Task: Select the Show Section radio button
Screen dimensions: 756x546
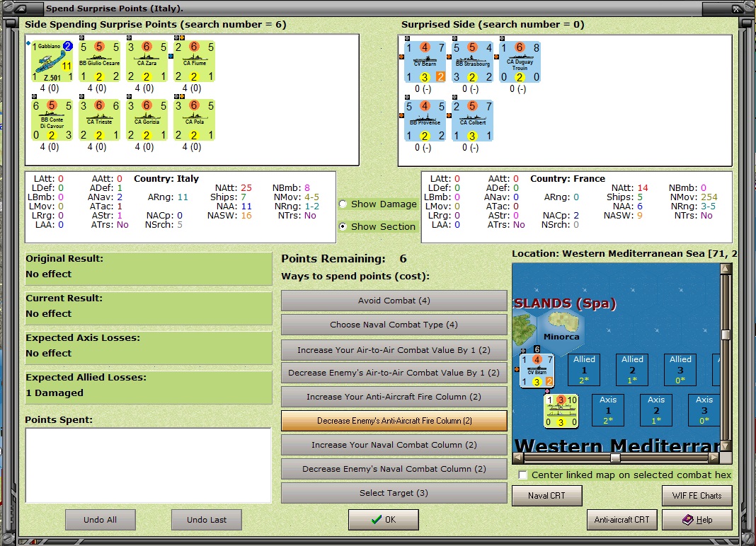Action: tap(343, 226)
